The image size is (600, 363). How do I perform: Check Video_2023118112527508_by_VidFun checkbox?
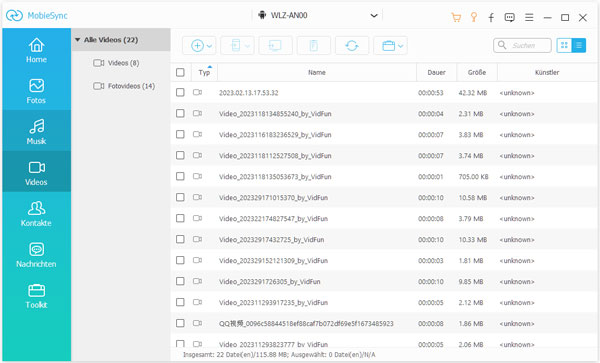click(180, 156)
